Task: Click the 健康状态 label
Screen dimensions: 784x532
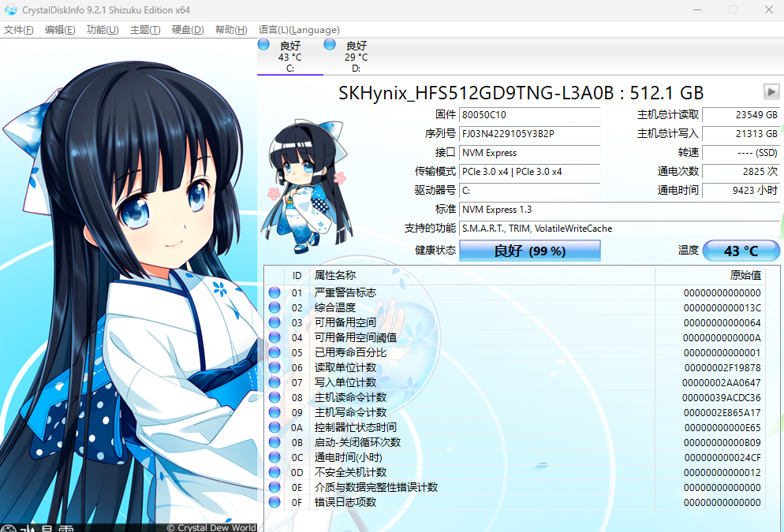Action: point(435,251)
